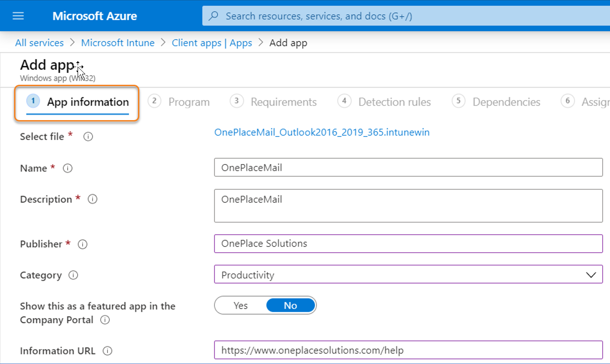Click info icon beside Information URL
Image resolution: width=610 pixels, height=364 pixels.
[x=108, y=351]
